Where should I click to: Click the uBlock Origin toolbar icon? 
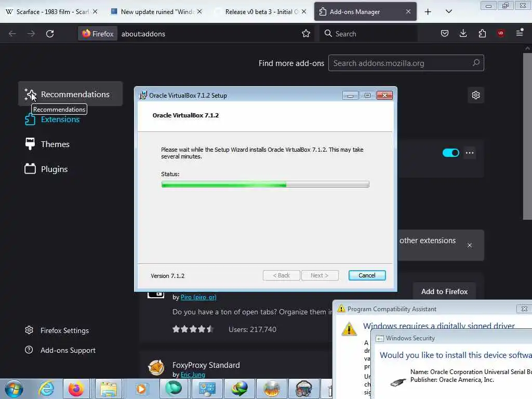(x=500, y=33)
